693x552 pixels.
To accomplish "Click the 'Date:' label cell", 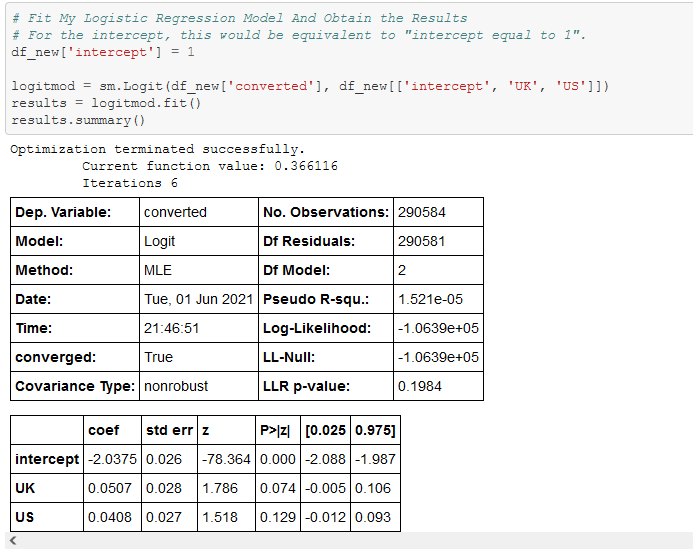I will coord(75,299).
